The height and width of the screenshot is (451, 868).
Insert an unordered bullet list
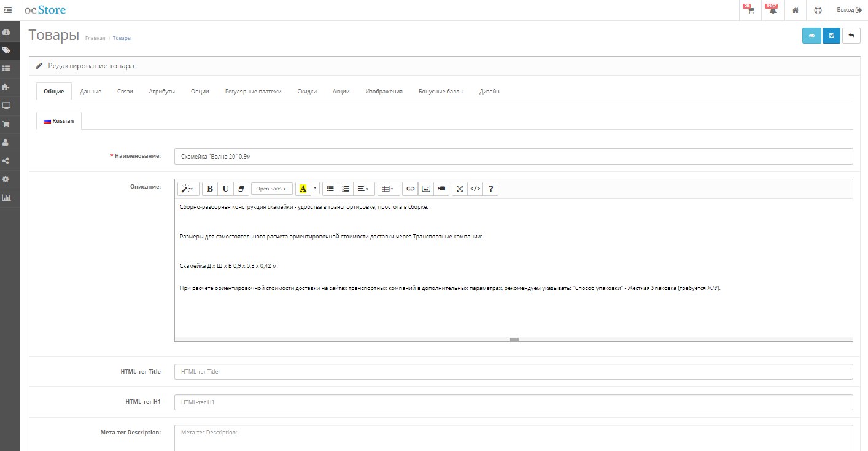[x=330, y=189]
